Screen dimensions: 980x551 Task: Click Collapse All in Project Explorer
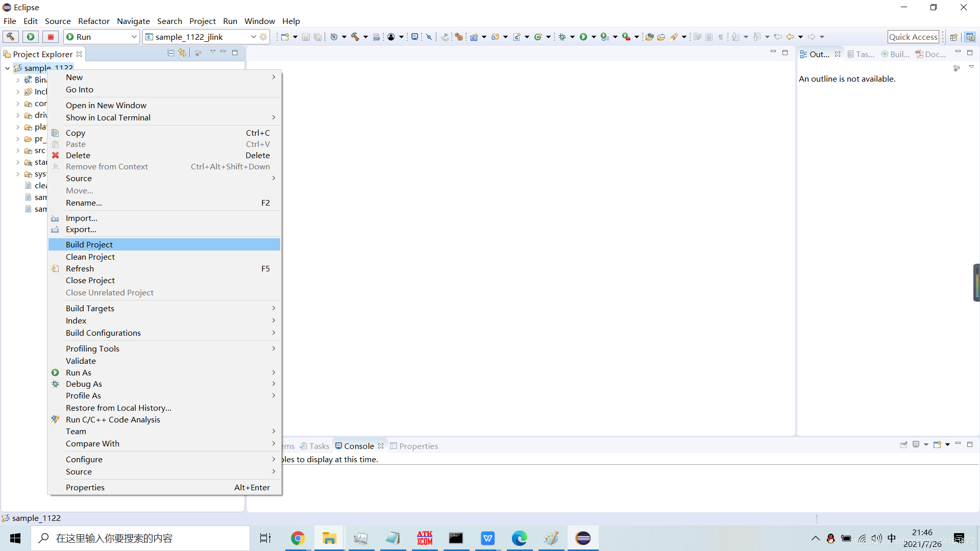coord(171,53)
